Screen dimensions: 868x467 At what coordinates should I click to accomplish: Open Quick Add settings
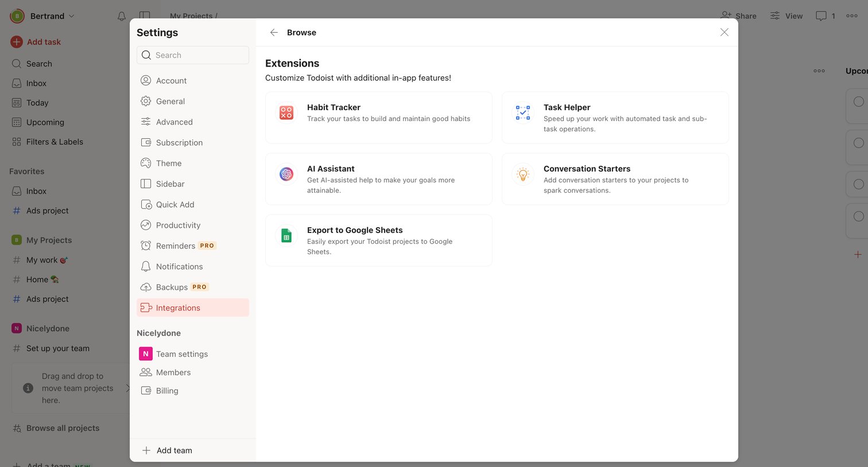(193, 205)
